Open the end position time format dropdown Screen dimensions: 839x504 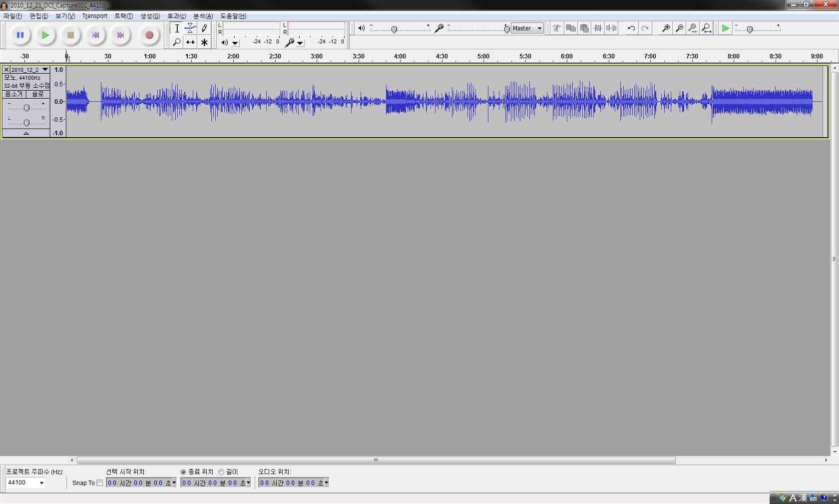tap(248, 483)
